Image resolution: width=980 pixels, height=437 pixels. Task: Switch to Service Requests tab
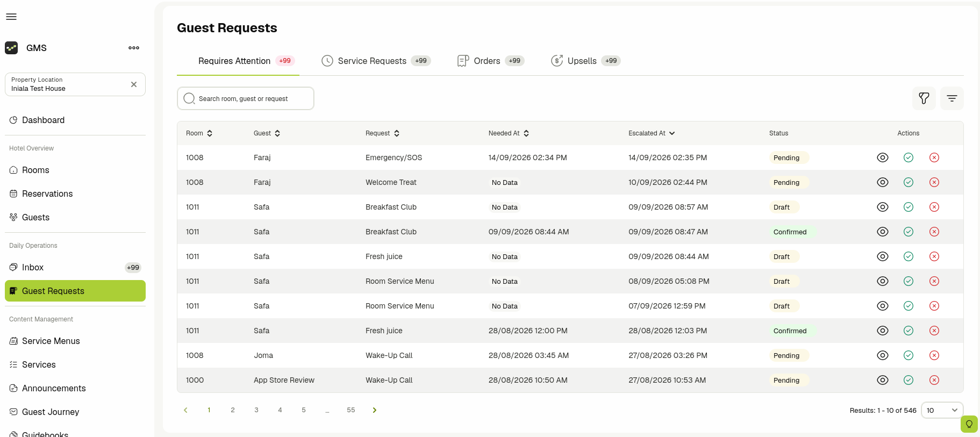tap(376, 61)
